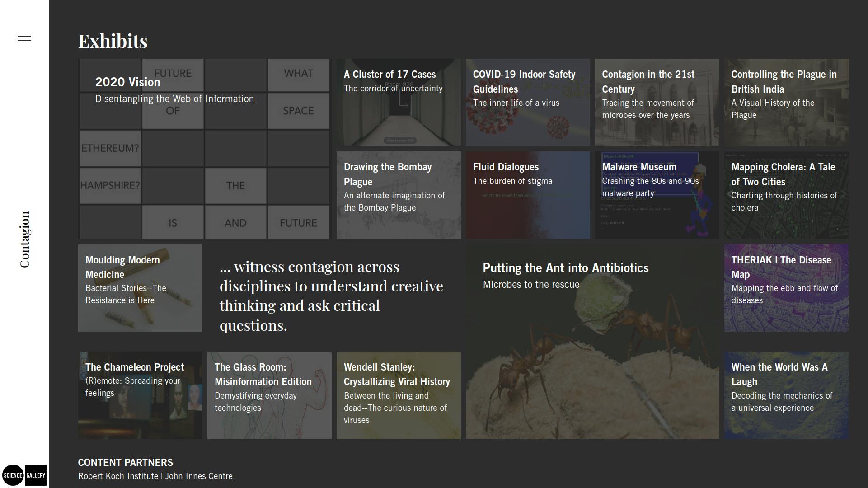Viewport: 868px width, 488px height.
Task: Open The Glass Room: Misinformation Edition tile
Action: (x=269, y=395)
